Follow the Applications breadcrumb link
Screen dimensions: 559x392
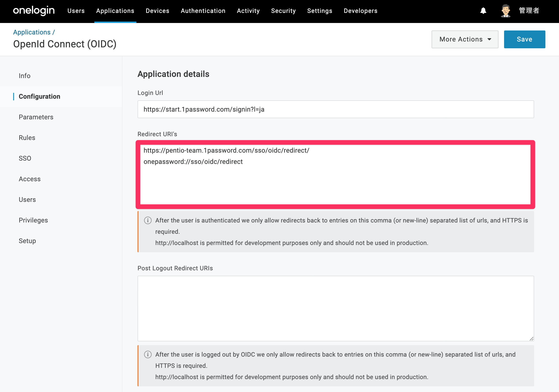click(x=32, y=32)
